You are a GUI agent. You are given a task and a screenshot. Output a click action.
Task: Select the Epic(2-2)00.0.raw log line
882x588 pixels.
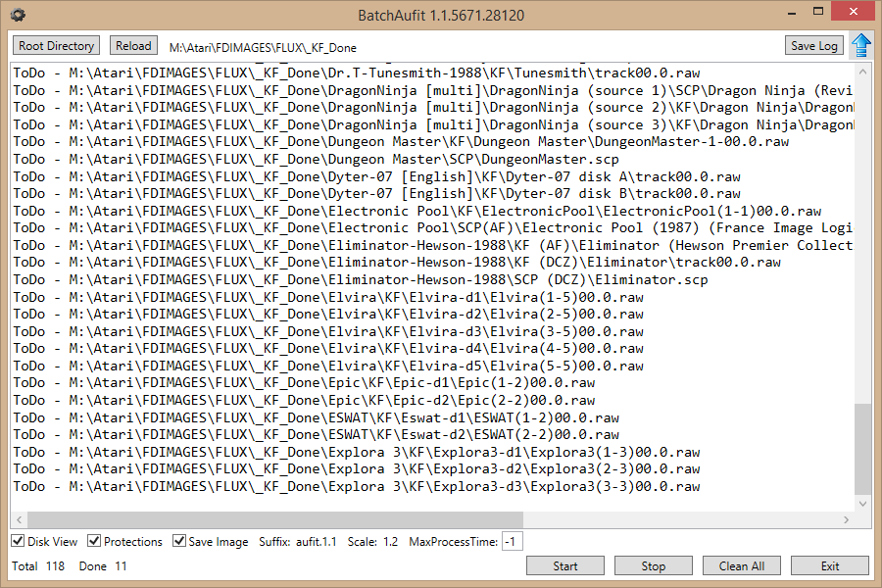[x=304, y=400]
